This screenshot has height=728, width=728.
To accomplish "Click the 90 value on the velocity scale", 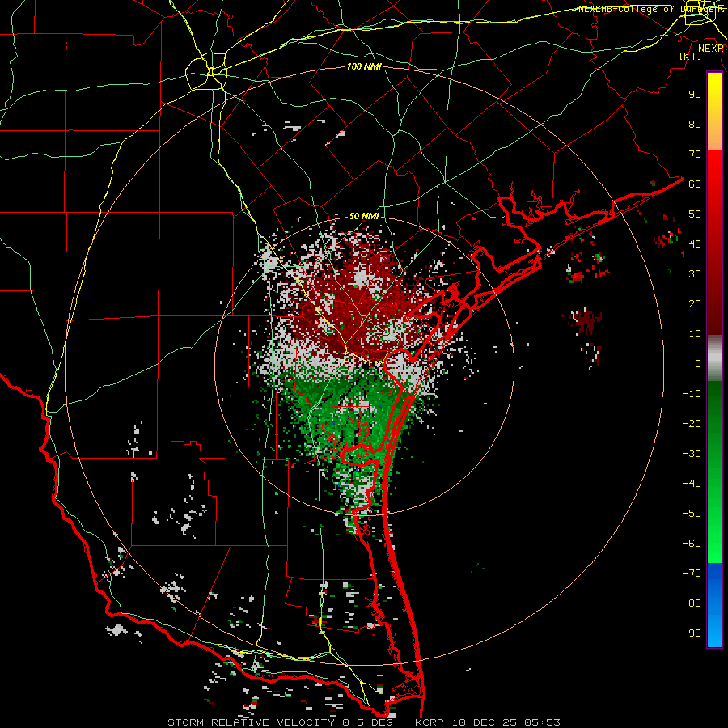I will point(695,95).
